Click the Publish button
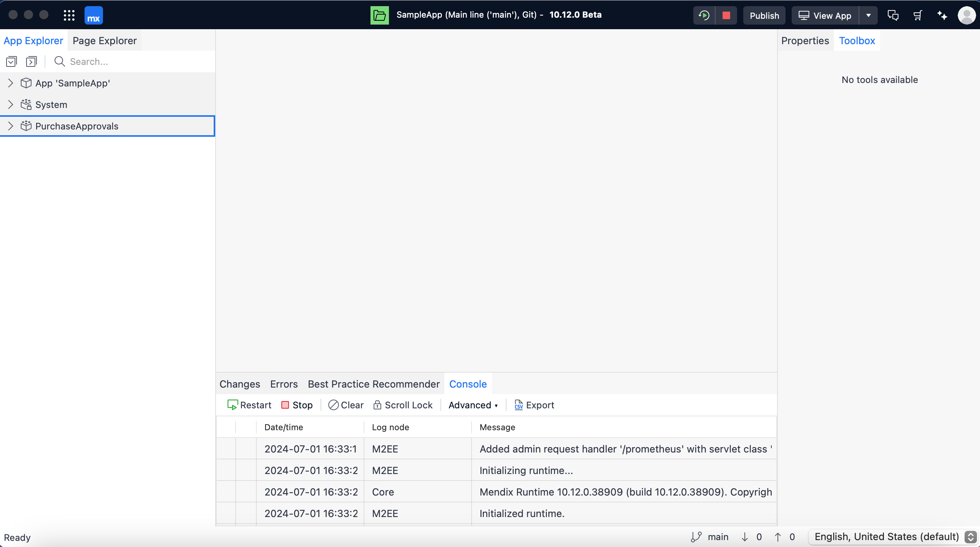The height and width of the screenshot is (547, 980). tap(764, 15)
